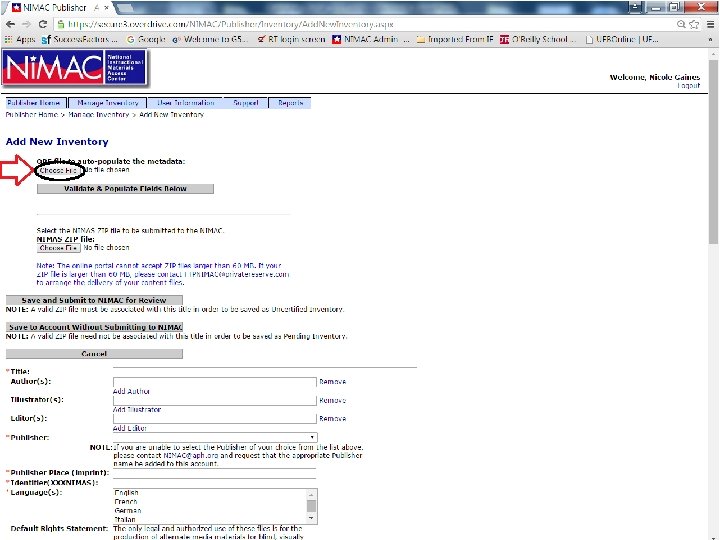Open the Reports tab
The width and height of the screenshot is (720, 540).
[x=290, y=103]
